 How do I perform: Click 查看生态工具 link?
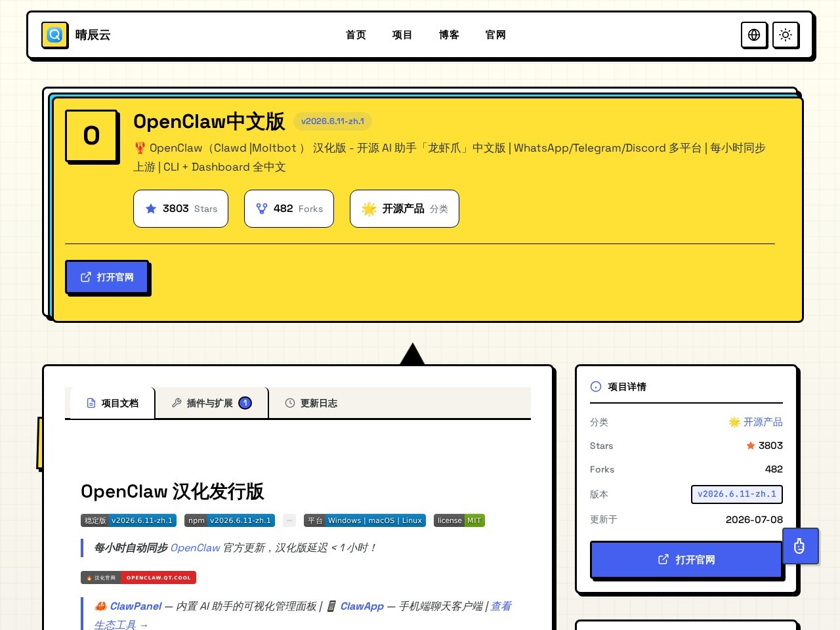(x=501, y=606)
